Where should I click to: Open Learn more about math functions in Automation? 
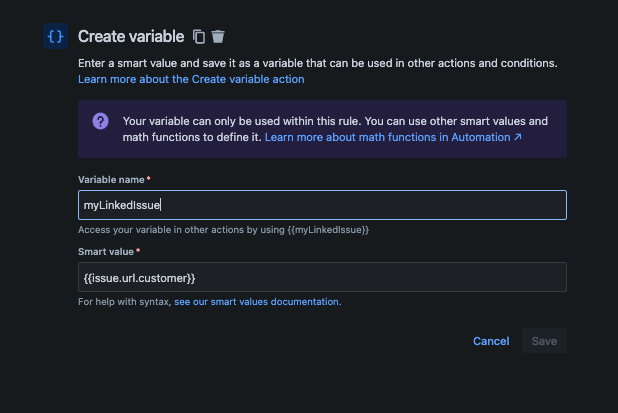(393, 137)
